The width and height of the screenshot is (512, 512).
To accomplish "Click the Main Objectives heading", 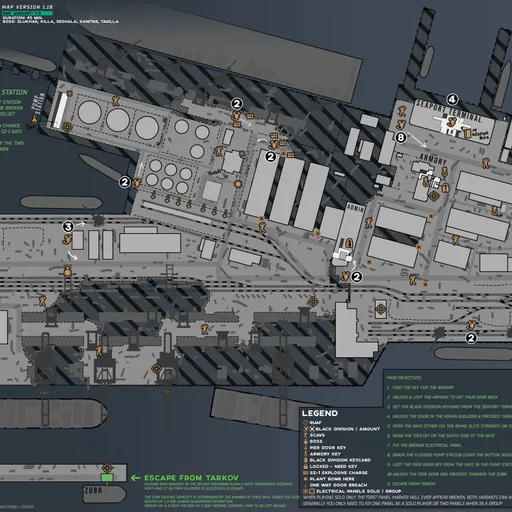I will tap(404, 378).
